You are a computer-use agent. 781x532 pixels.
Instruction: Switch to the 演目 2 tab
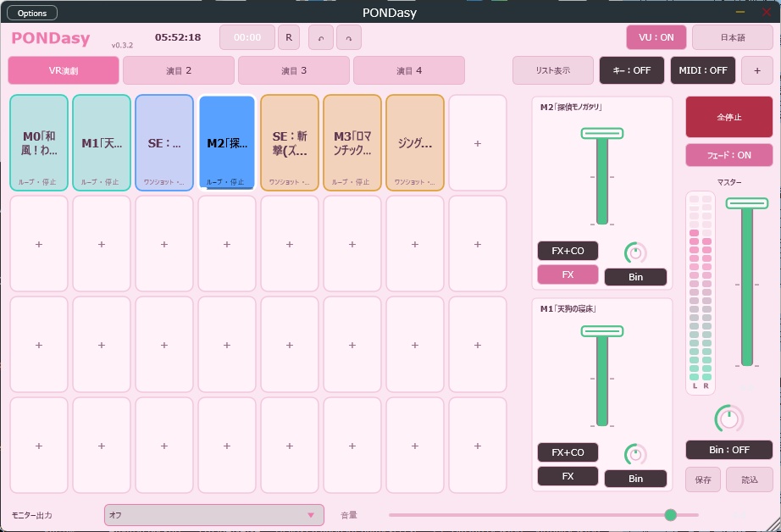pos(179,70)
